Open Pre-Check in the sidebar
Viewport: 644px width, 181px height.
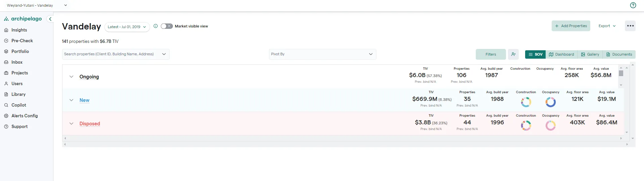click(22, 41)
